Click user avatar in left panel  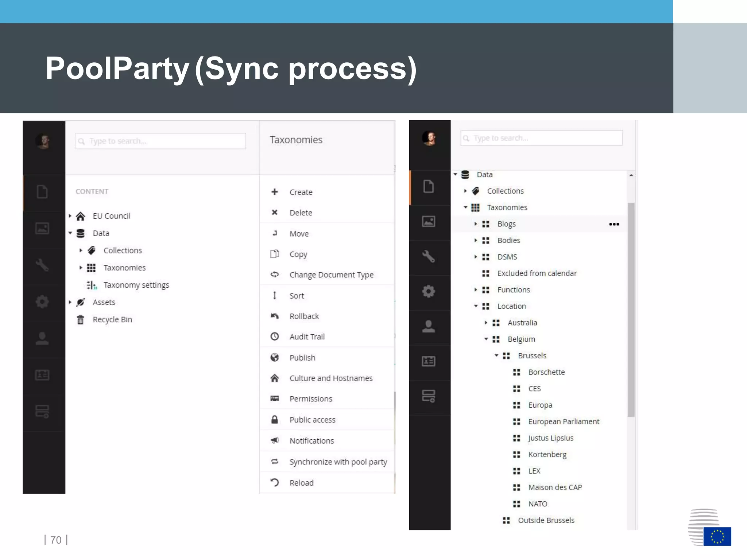click(x=43, y=141)
